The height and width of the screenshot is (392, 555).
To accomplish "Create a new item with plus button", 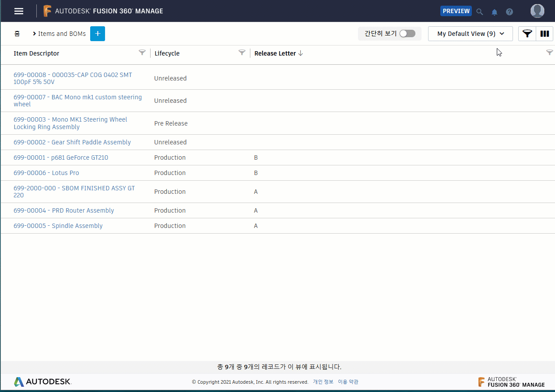I will (x=98, y=34).
